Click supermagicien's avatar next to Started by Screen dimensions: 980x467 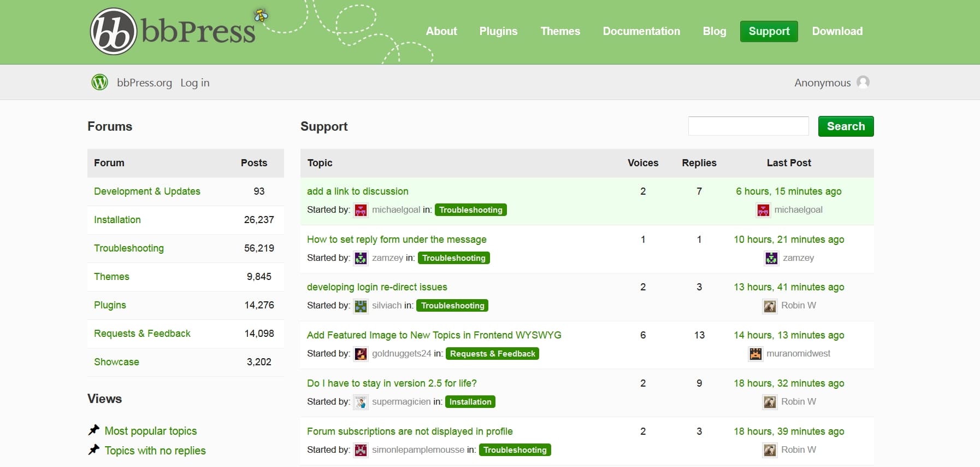pyautogui.click(x=361, y=402)
